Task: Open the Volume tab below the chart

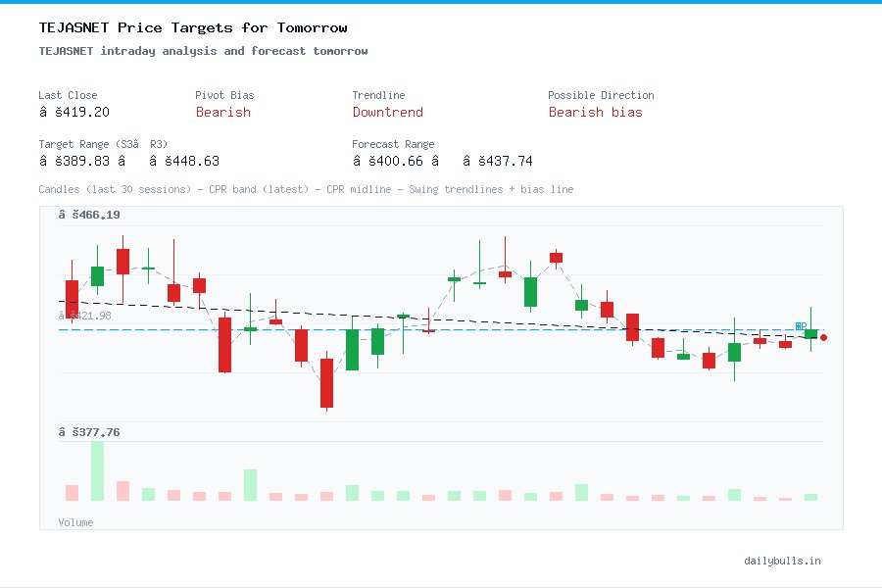Action: click(x=75, y=522)
